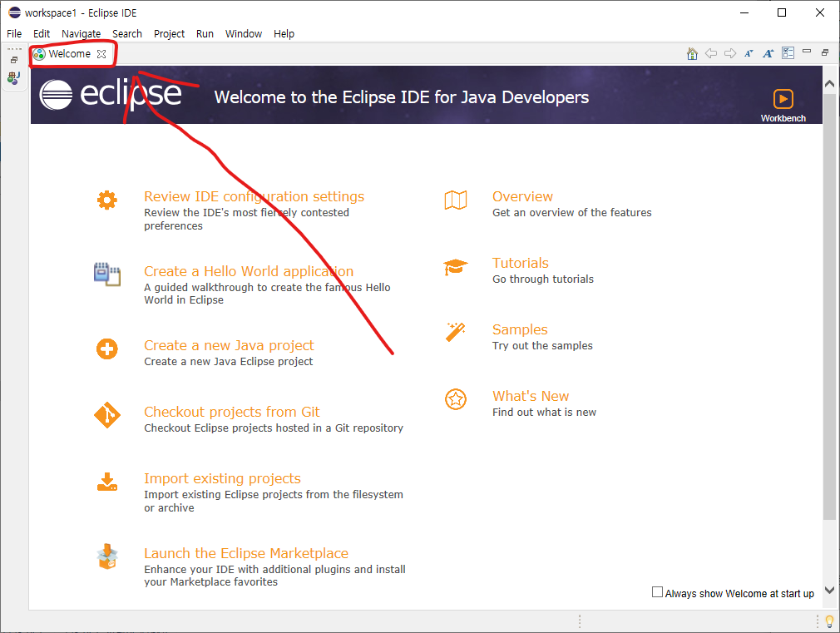Image resolution: width=840 pixels, height=633 pixels.
Task: Open the Window menu
Action: 244,34
